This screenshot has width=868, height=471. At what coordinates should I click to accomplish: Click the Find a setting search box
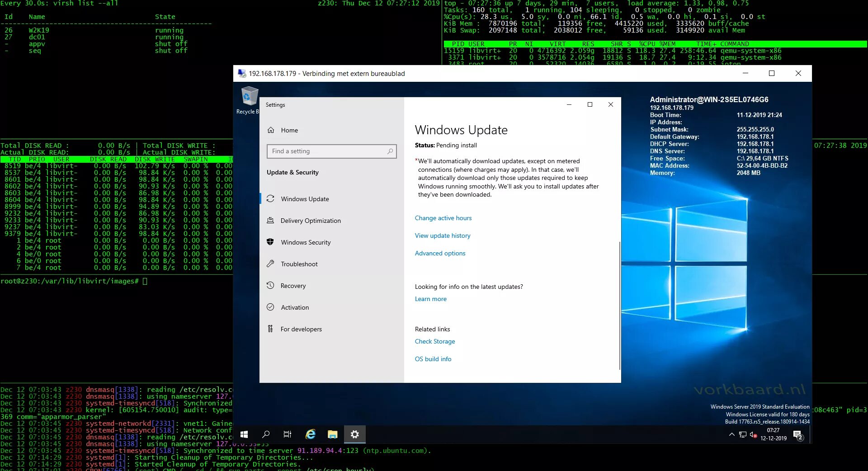point(332,151)
